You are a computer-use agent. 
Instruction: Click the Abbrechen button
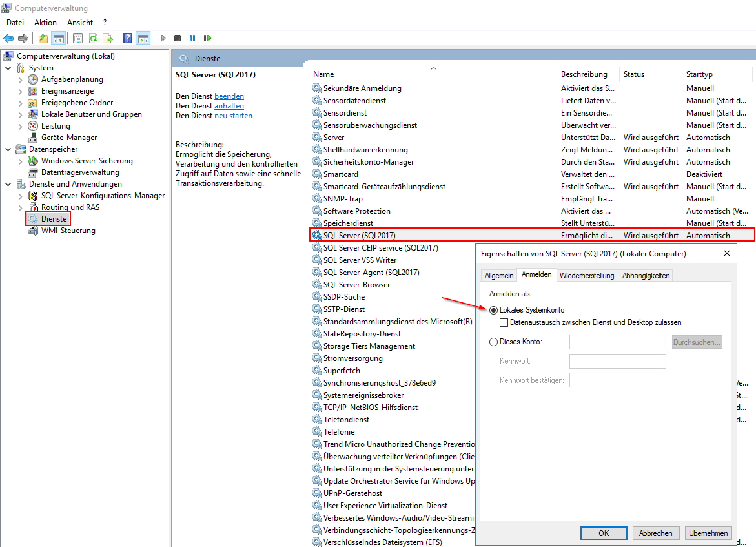[656, 533]
